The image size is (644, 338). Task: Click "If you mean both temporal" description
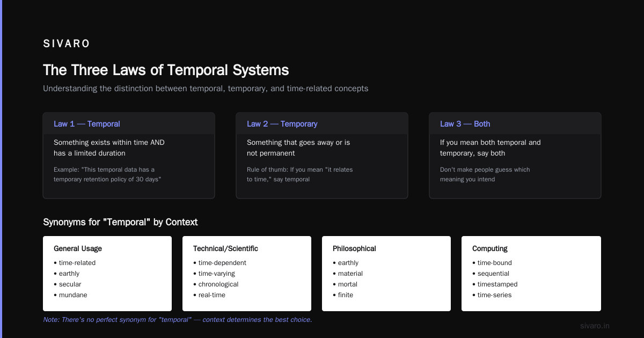[491, 148]
